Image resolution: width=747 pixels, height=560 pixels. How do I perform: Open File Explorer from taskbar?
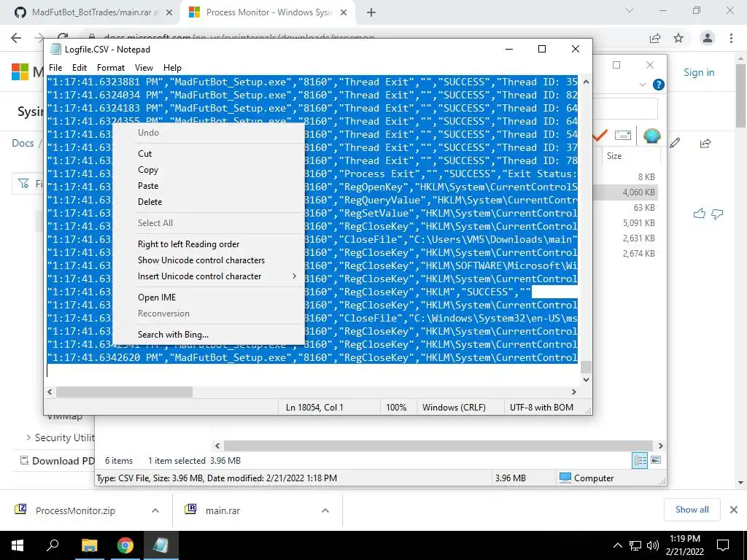click(89, 545)
